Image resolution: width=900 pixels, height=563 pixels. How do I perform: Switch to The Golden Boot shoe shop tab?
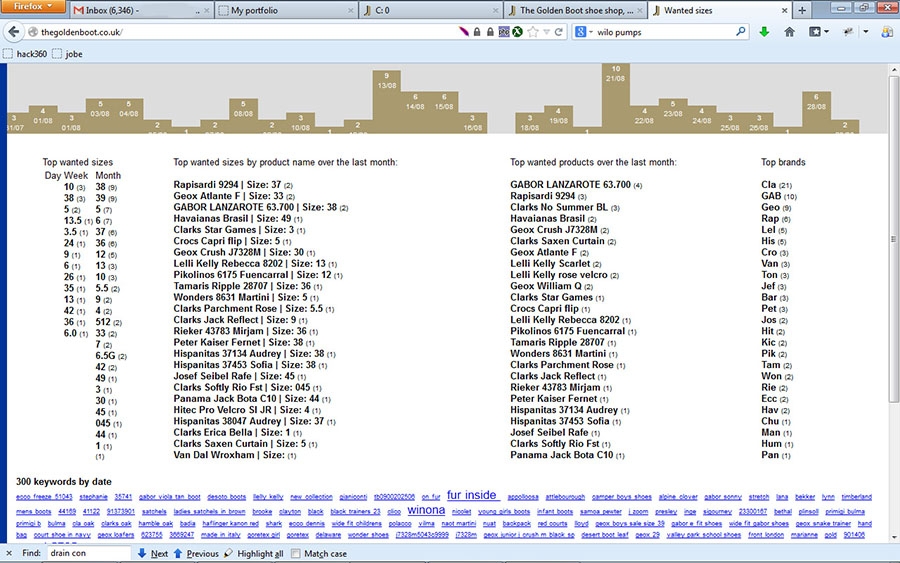pyautogui.click(x=576, y=10)
